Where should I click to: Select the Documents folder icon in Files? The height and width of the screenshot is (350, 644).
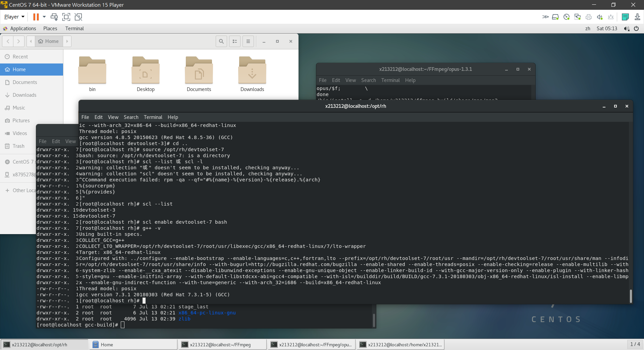199,70
